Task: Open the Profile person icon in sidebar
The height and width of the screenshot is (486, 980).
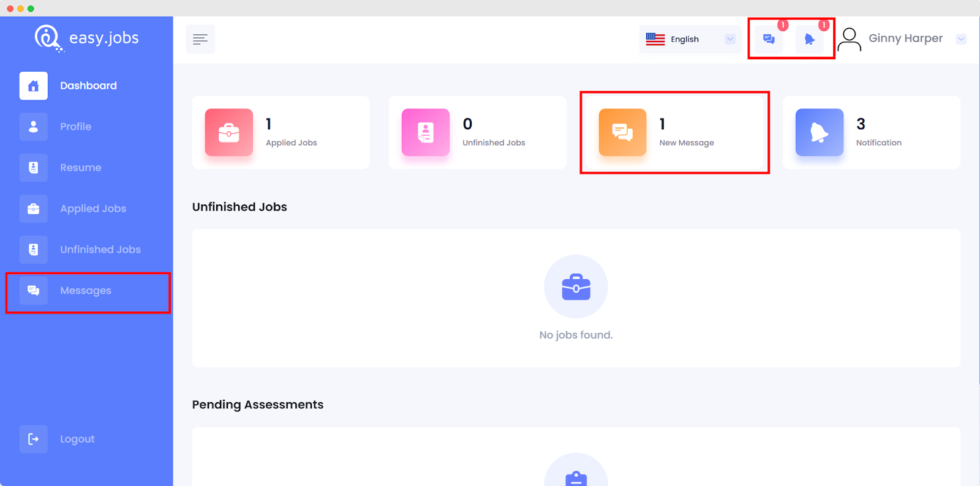Action: tap(34, 127)
